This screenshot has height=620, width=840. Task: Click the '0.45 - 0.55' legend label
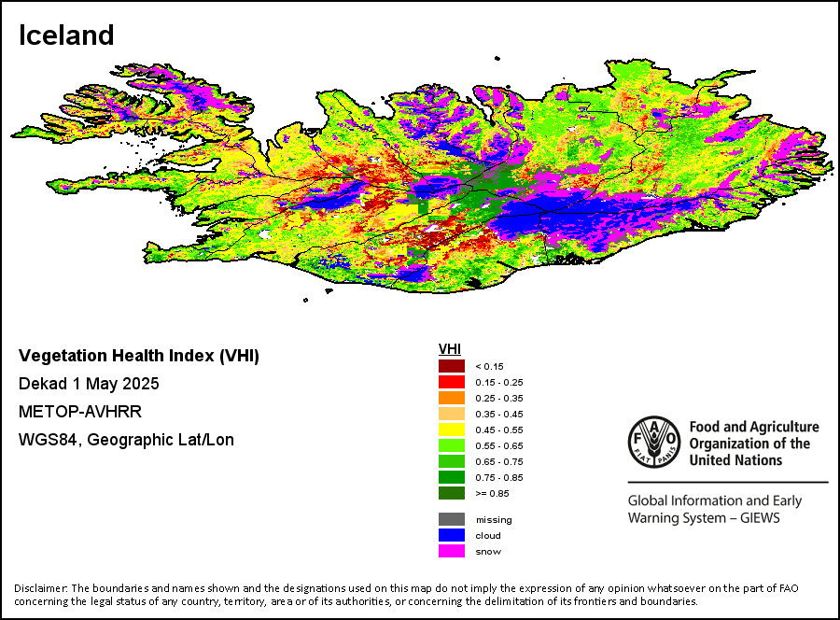[x=499, y=430]
